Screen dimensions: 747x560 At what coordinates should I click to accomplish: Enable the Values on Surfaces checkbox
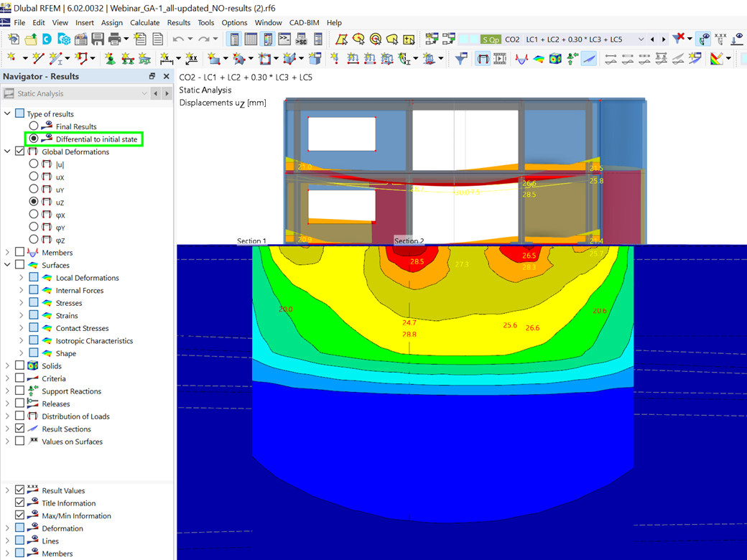click(19, 441)
